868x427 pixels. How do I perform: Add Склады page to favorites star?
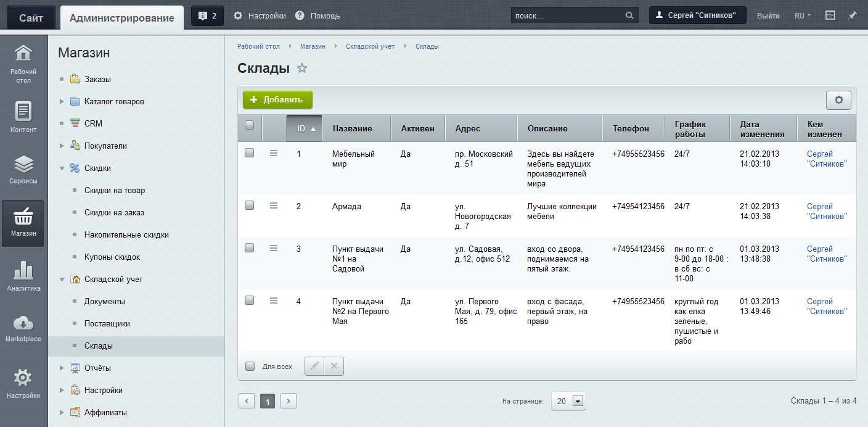point(302,68)
